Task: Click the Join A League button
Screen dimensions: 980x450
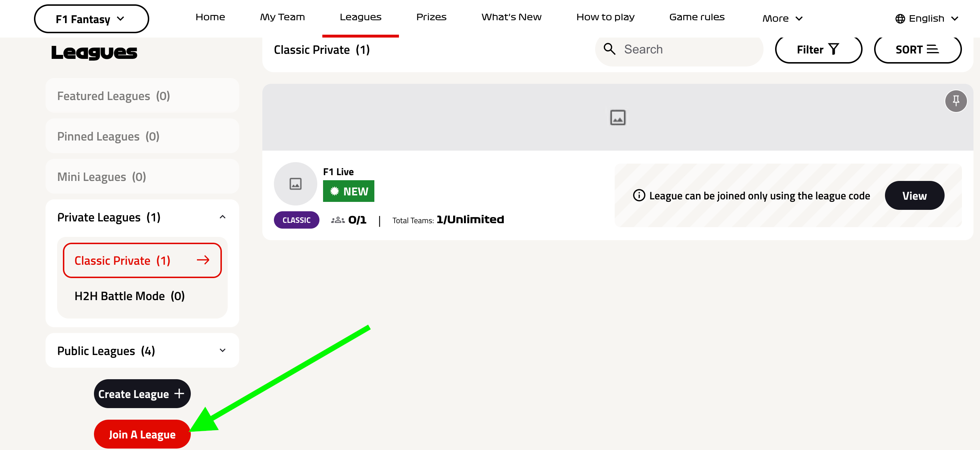Action: pos(142,434)
